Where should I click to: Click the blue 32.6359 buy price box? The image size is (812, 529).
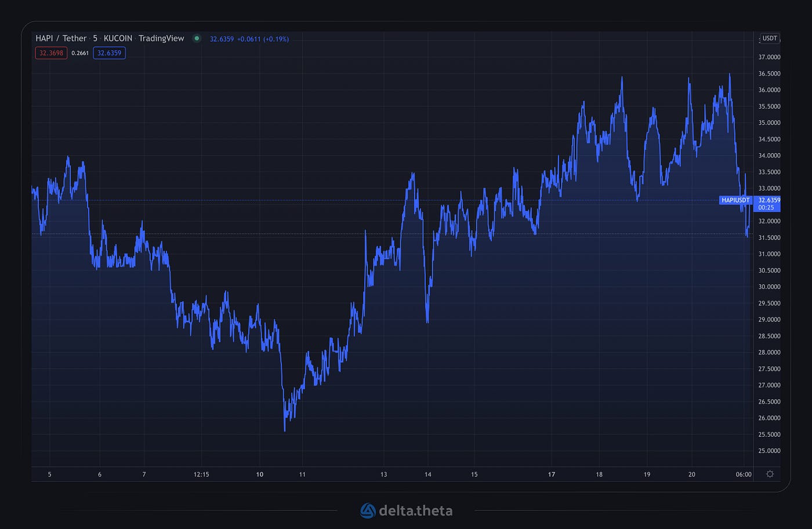tap(109, 53)
